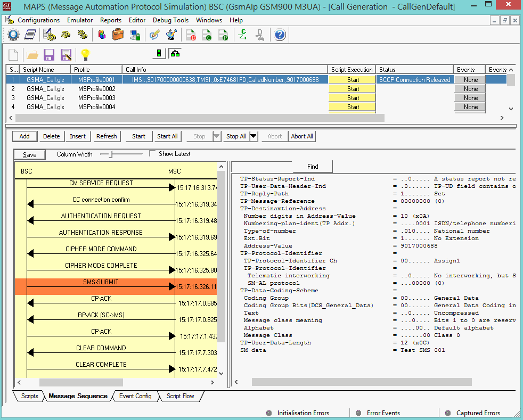Click the orange briefcase icon

coord(118,34)
